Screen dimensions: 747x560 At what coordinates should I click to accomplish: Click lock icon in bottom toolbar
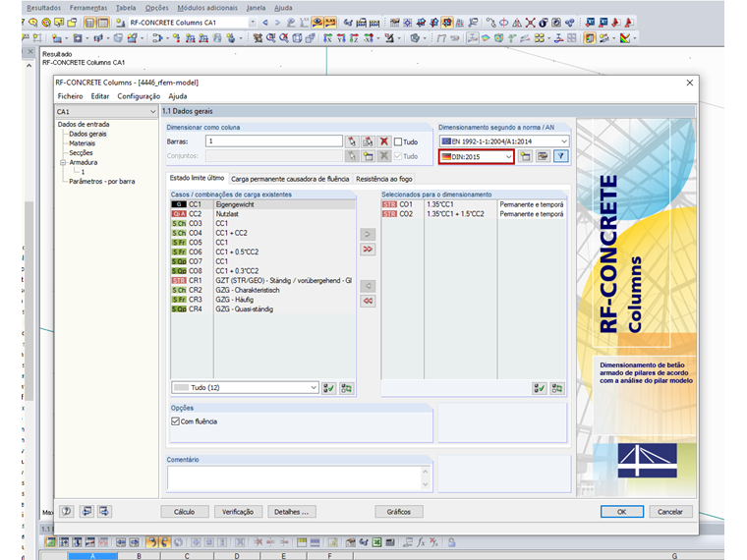click(451, 542)
